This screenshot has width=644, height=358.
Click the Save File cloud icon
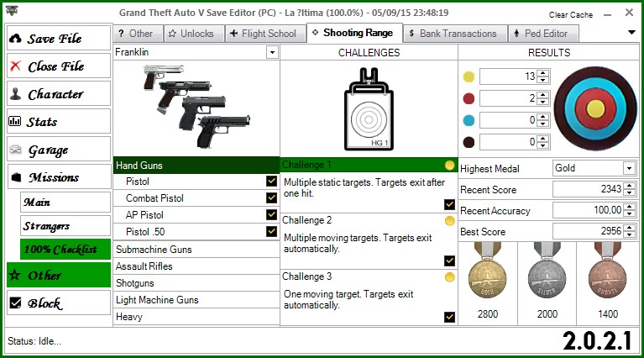tap(15, 38)
